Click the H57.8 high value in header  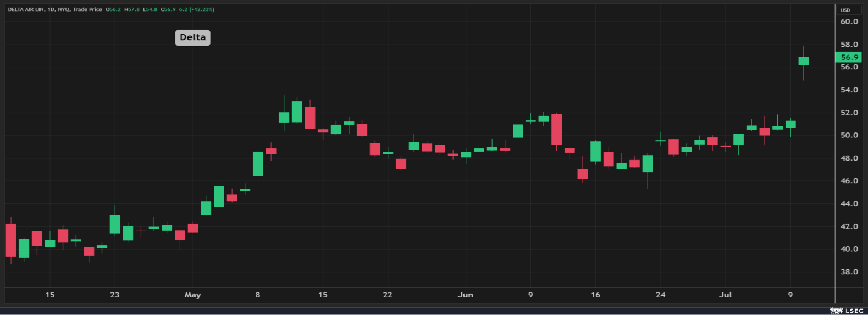click(132, 9)
